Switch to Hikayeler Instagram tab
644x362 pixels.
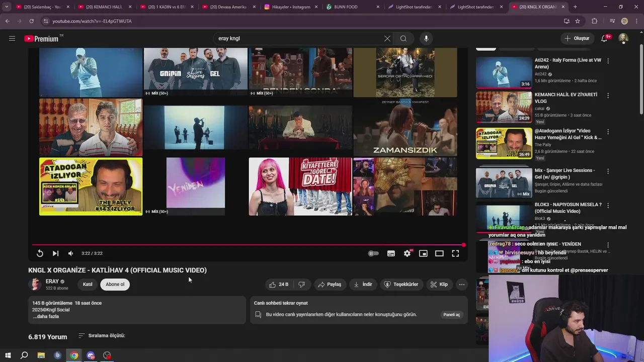pyautogui.click(x=291, y=7)
